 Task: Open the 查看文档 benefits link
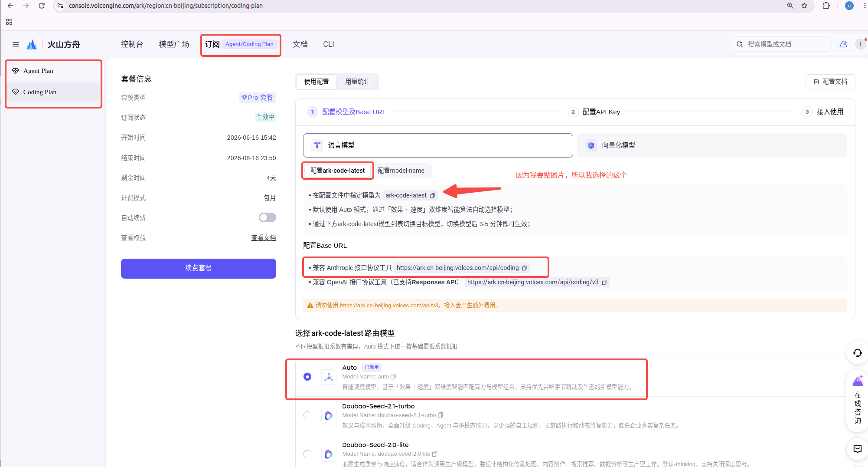click(264, 238)
